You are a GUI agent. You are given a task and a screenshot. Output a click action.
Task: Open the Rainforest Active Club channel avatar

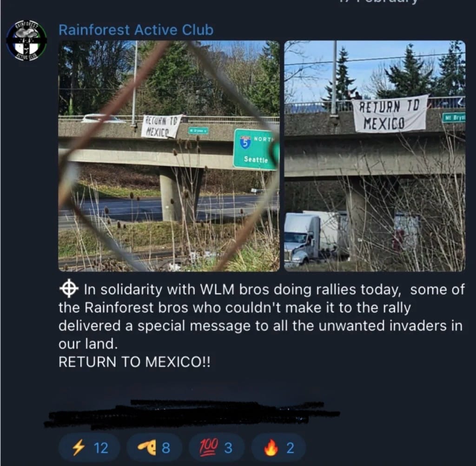click(26, 41)
